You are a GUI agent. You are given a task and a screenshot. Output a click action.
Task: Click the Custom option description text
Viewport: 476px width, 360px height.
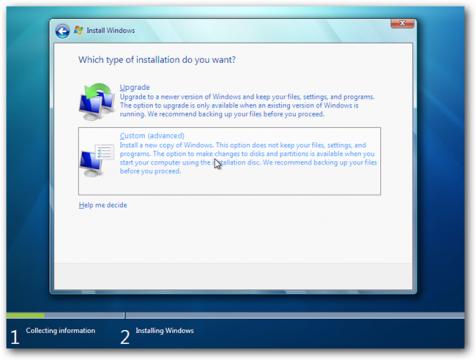pos(248,158)
